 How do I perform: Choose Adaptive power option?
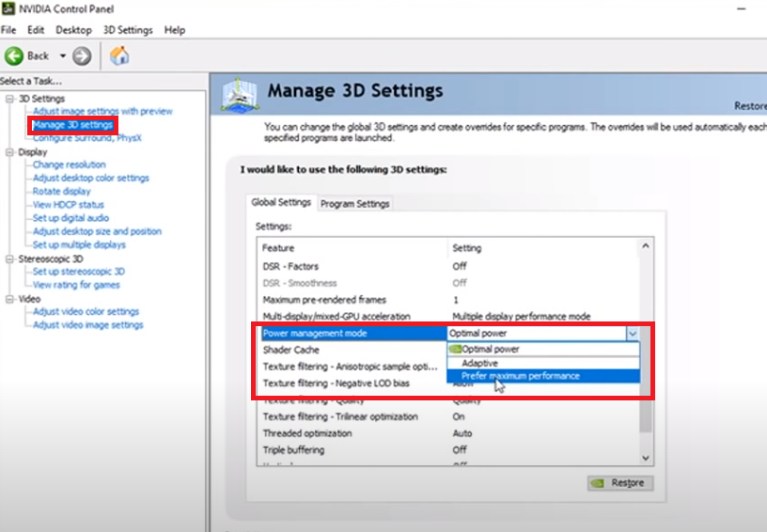pos(543,364)
